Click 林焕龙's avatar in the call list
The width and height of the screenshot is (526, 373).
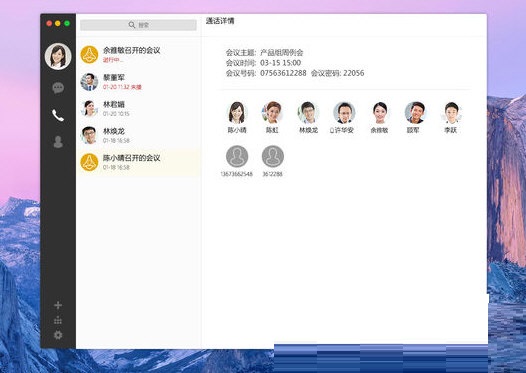89,135
